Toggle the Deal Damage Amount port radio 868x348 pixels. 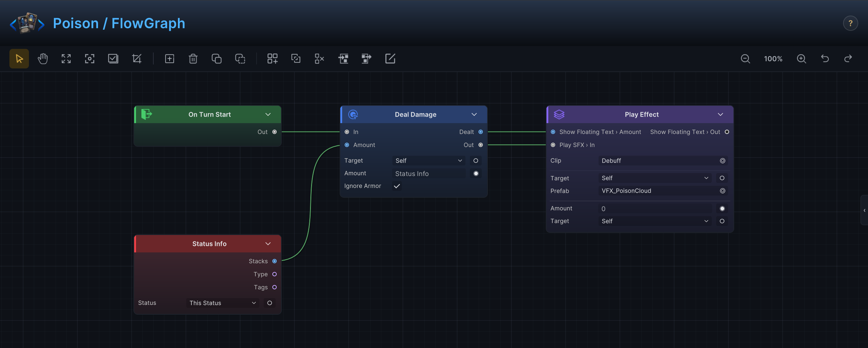point(476,173)
